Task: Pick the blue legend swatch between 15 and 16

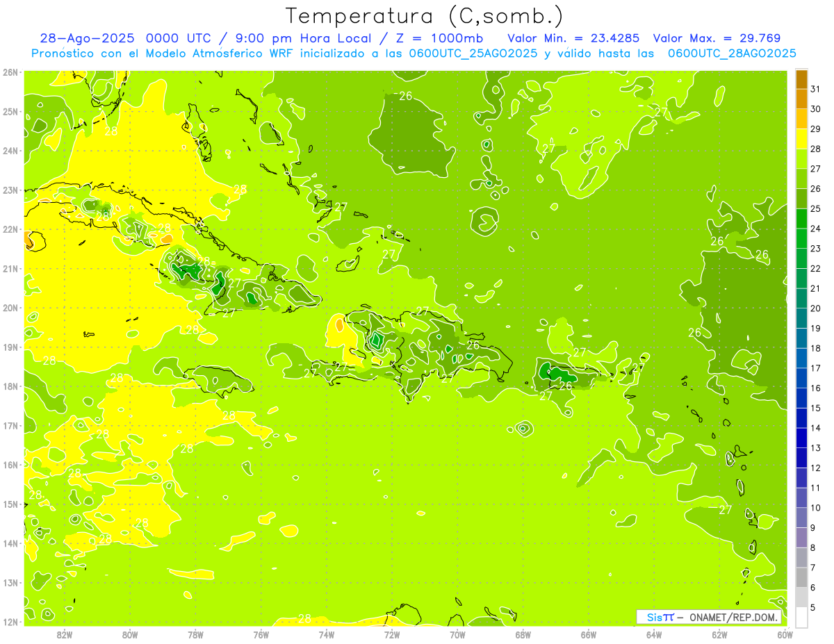Action: click(x=801, y=398)
